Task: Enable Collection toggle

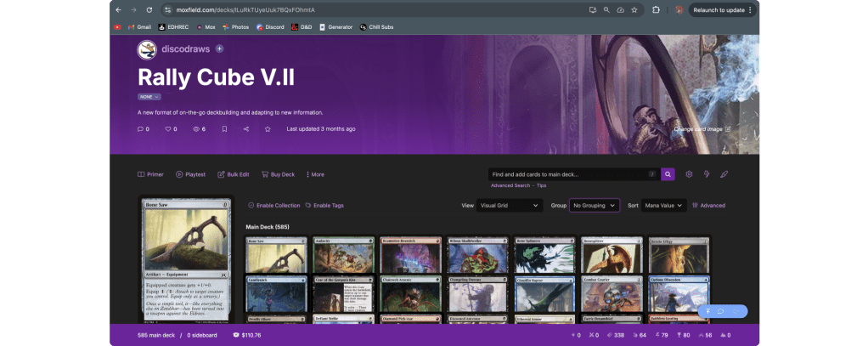Action: (273, 206)
